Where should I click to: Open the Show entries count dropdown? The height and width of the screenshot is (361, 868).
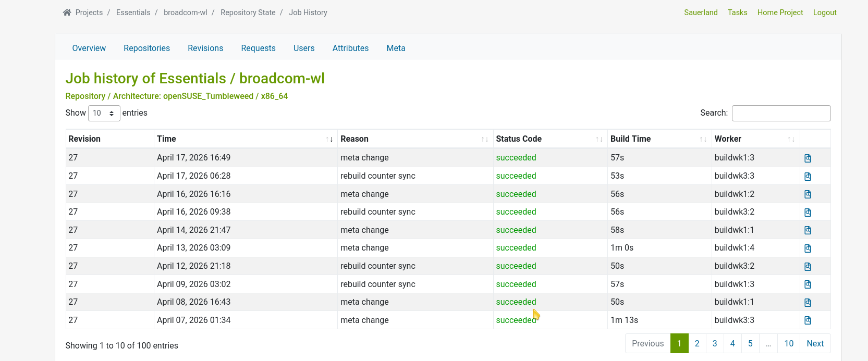tap(104, 113)
